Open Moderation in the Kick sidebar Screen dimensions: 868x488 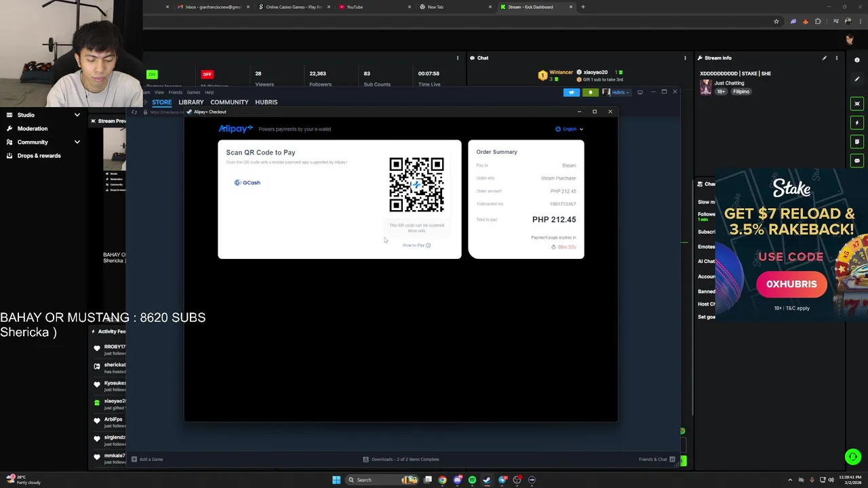click(32, 129)
